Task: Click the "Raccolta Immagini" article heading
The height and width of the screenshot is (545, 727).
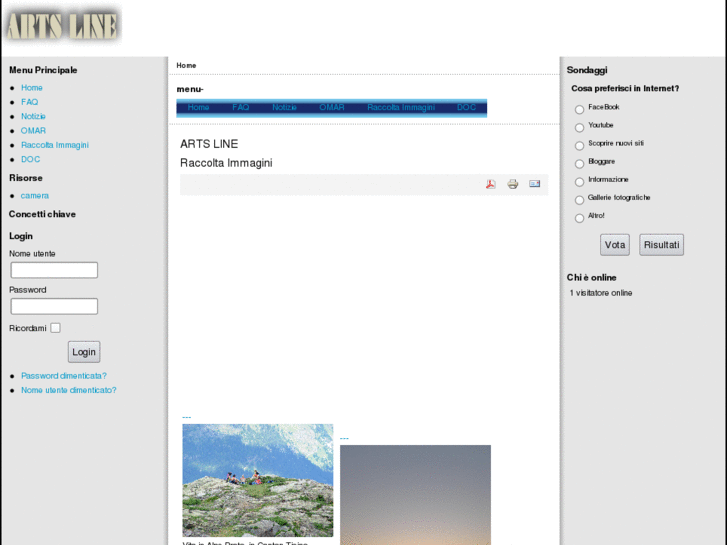Action: pyautogui.click(x=226, y=163)
